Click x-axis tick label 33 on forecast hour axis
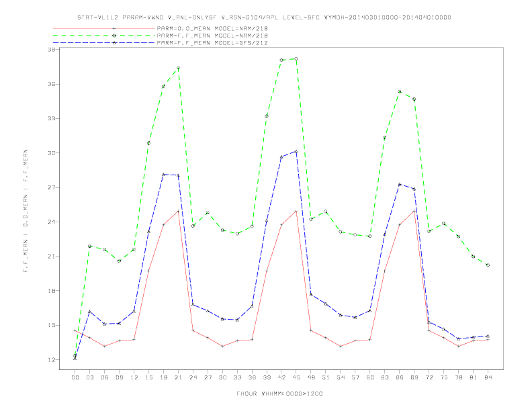Viewport: 532px width, 411px height. point(237,377)
